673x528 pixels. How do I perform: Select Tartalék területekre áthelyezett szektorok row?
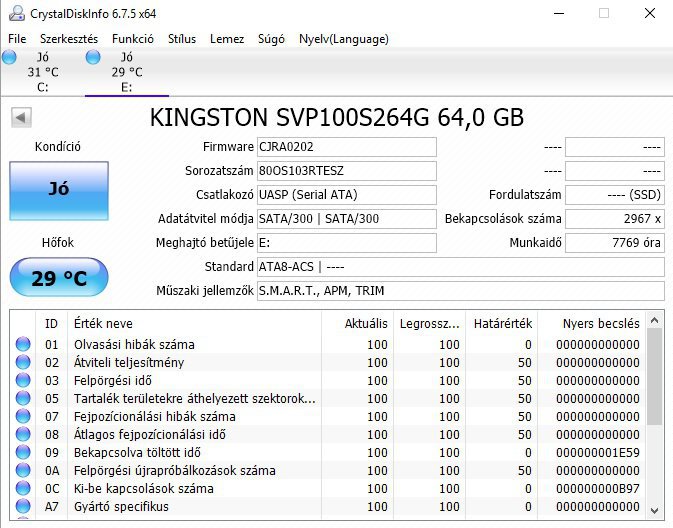[x=327, y=398]
